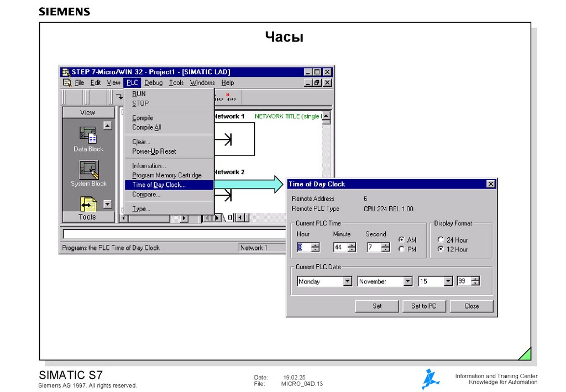Viewport: 566px width, 392px height.
Task: Choose Compile from the PLC menu
Action: pyautogui.click(x=169, y=118)
